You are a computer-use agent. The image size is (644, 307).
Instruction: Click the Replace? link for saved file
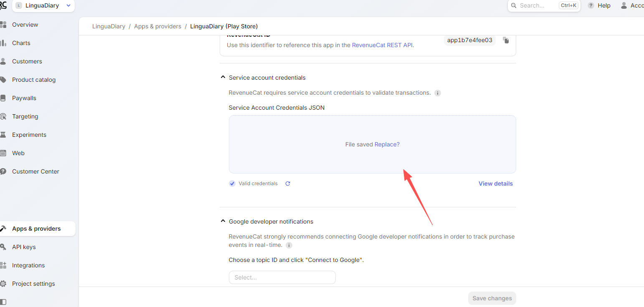click(387, 144)
